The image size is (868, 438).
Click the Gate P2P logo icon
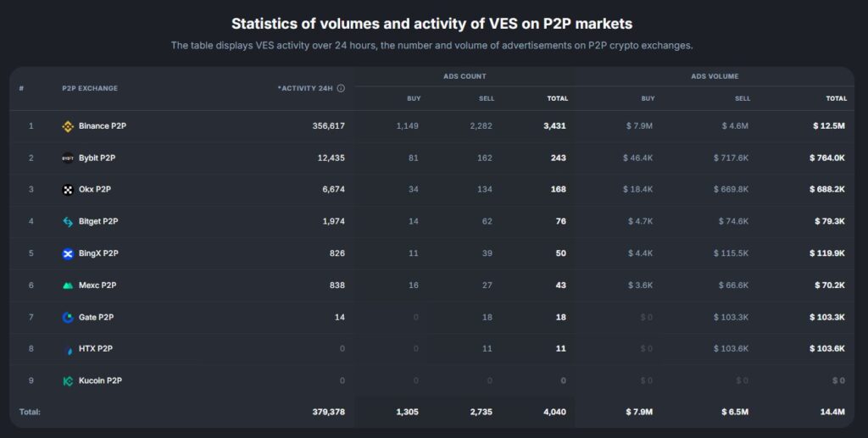(68, 318)
